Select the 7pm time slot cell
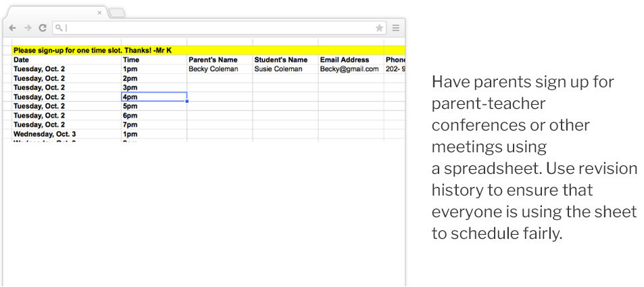 point(154,125)
